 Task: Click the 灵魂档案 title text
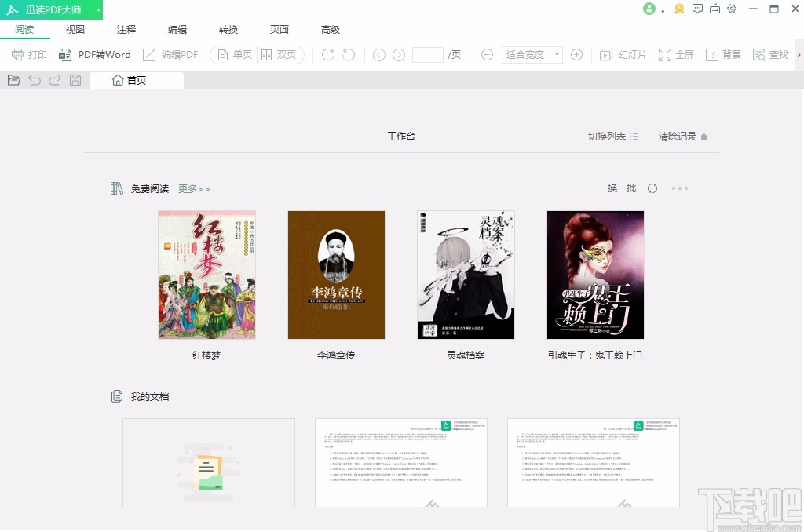466,355
